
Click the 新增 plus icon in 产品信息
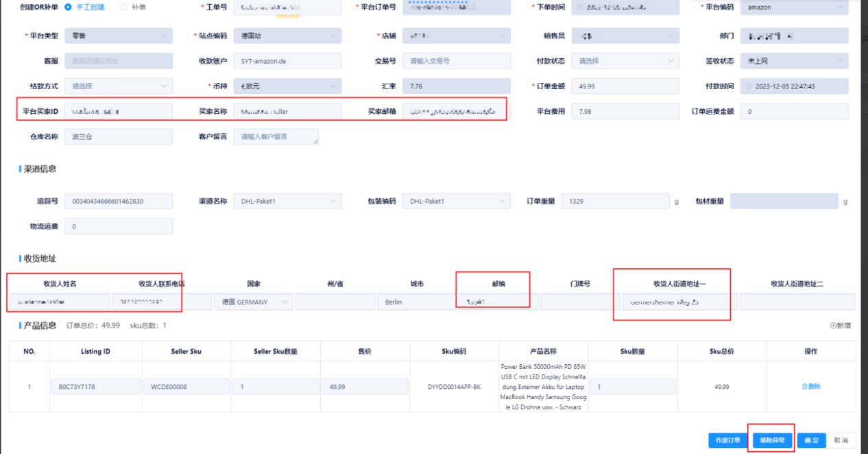tap(832, 326)
